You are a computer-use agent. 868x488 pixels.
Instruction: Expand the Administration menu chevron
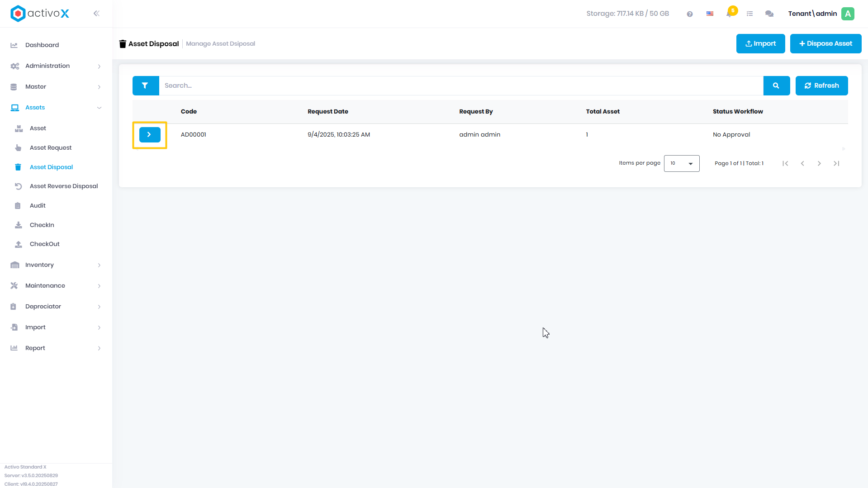tap(99, 66)
